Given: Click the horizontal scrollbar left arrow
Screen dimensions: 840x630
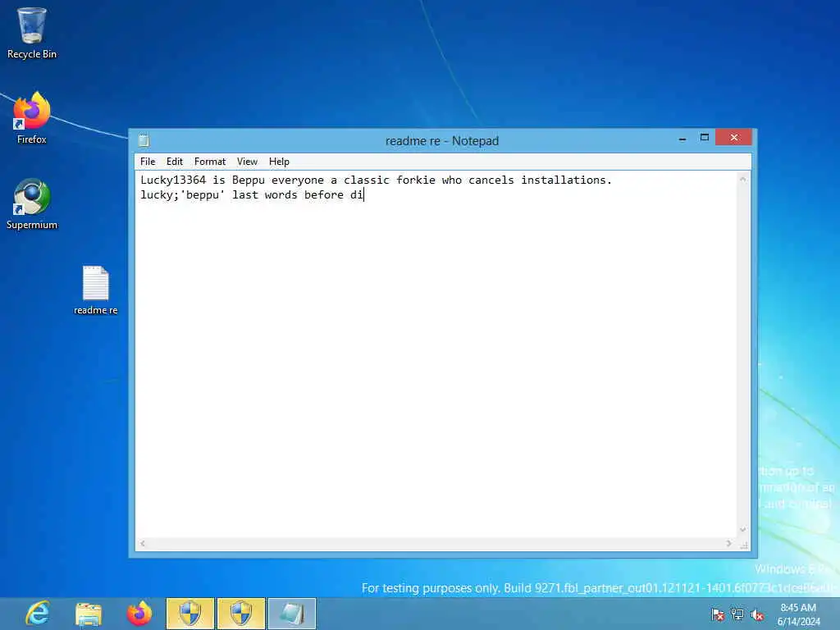Looking at the screenshot, I should click(x=143, y=543).
